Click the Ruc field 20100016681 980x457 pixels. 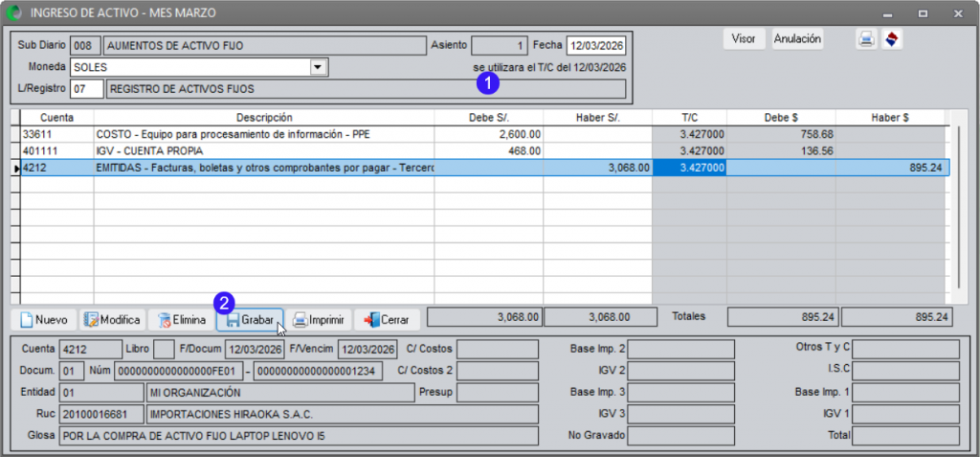[x=101, y=415]
